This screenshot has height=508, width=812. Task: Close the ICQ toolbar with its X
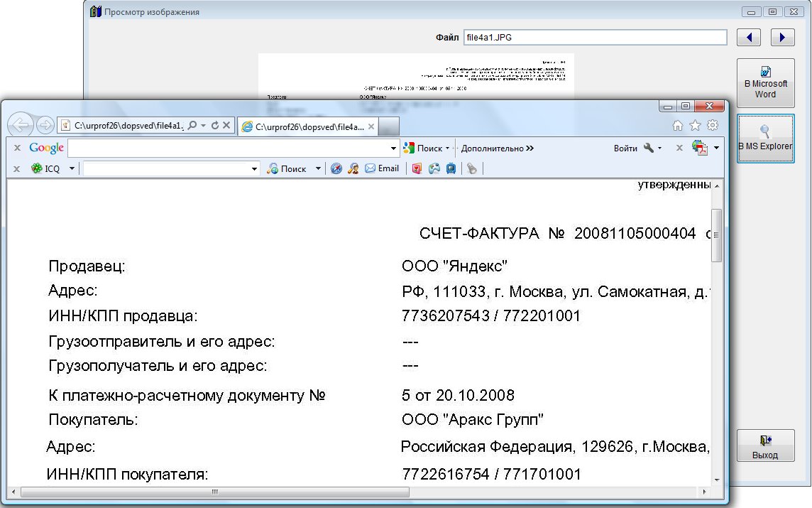[x=16, y=169]
